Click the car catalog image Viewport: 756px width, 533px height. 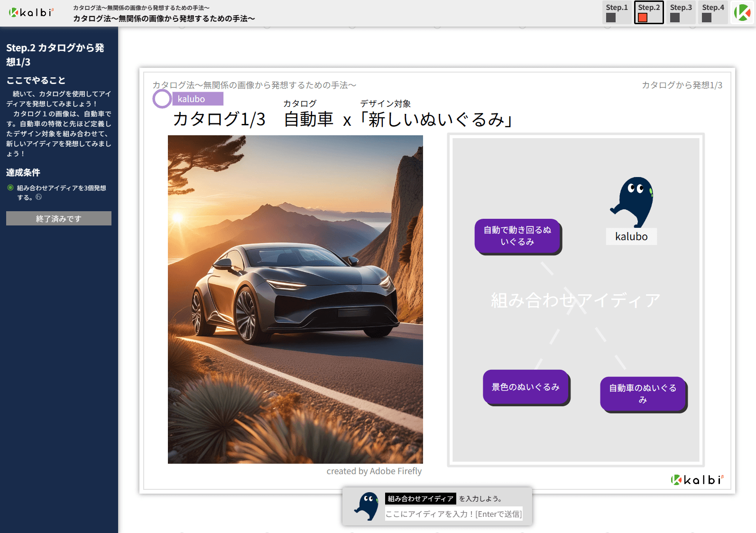tap(295, 299)
